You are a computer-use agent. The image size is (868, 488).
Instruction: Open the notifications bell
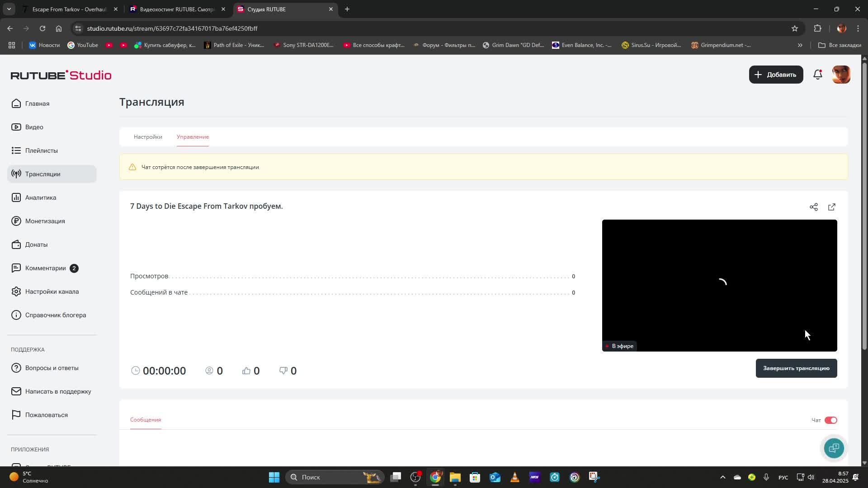(817, 75)
